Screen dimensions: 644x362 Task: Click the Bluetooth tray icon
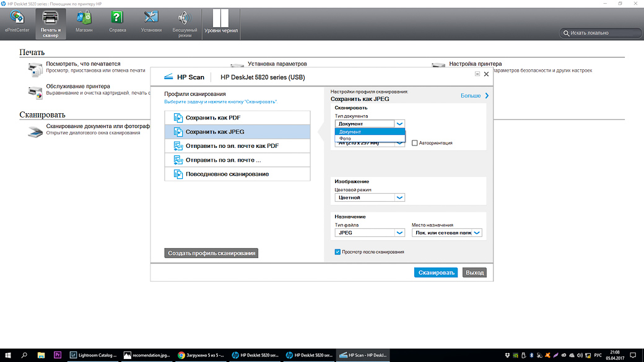[531, 355]
